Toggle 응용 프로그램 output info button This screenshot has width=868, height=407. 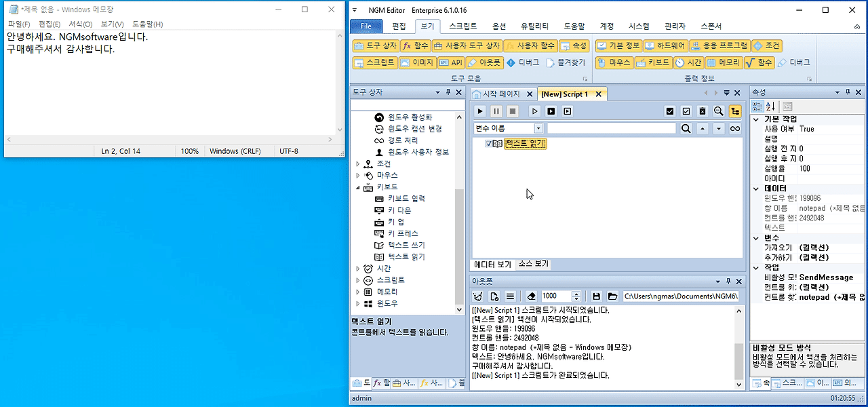(719, 45)
